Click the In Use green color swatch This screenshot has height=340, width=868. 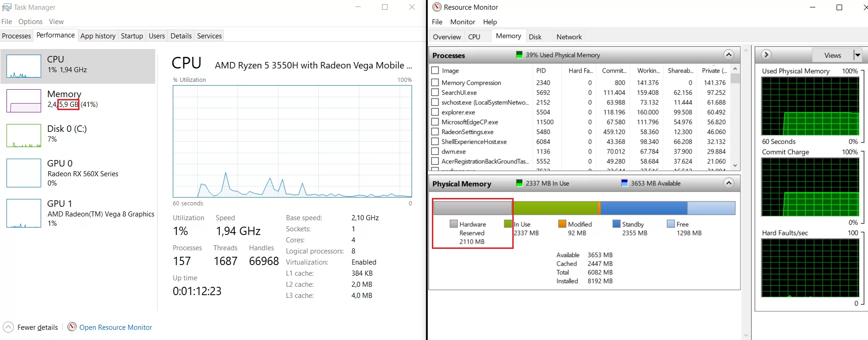[x=508, y=224]
